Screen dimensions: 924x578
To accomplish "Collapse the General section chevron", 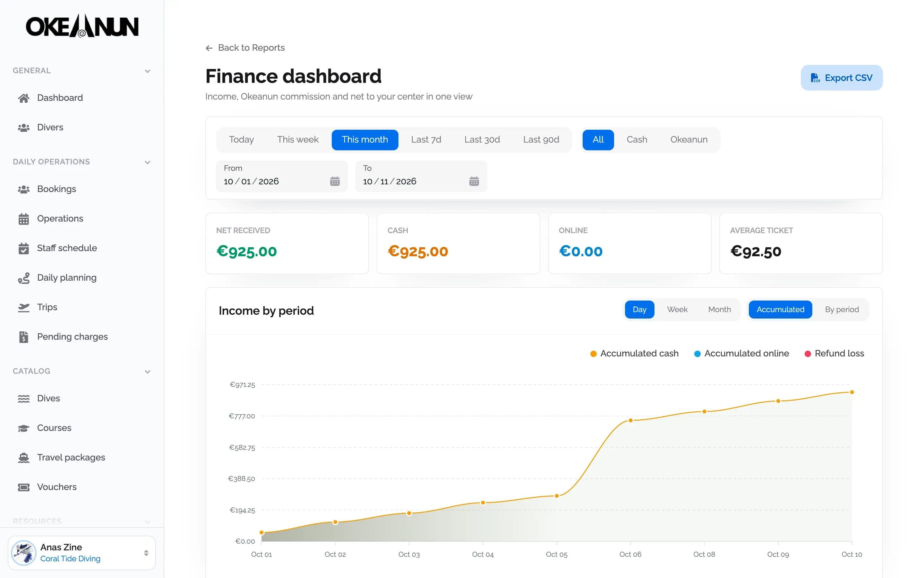I will [x=147, y=71].
